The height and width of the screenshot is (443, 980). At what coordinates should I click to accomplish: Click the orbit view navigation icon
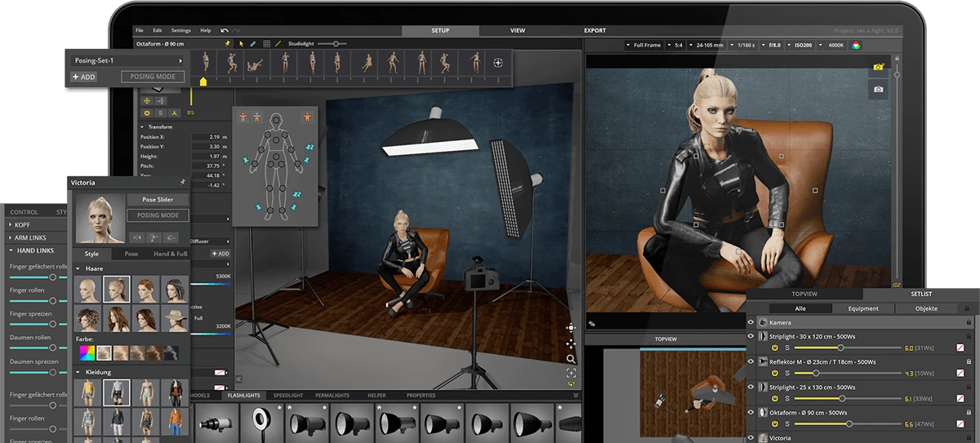[x=571, y=328]
